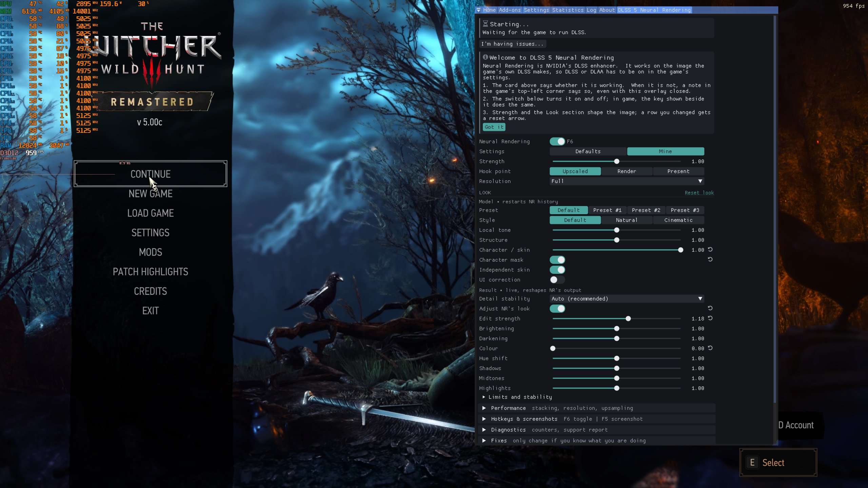Open the Log tab
The width and height of the screenshot is (868, 488).
591,10
